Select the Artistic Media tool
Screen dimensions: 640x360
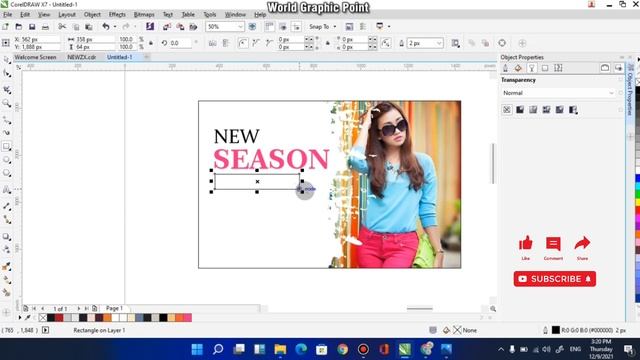[7, 133]
